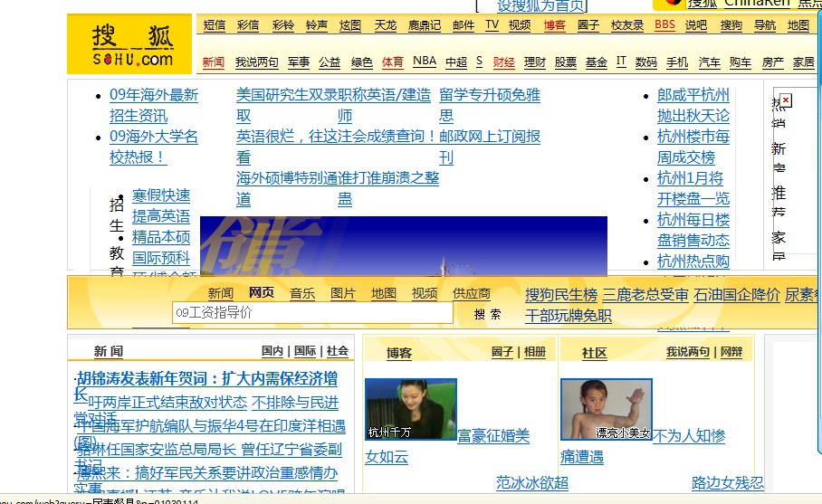The height and width of the screenshot is (504, 822).
Task: Open the 邮件 mail link
Action: pyautogui.click(x=464, y=25)
